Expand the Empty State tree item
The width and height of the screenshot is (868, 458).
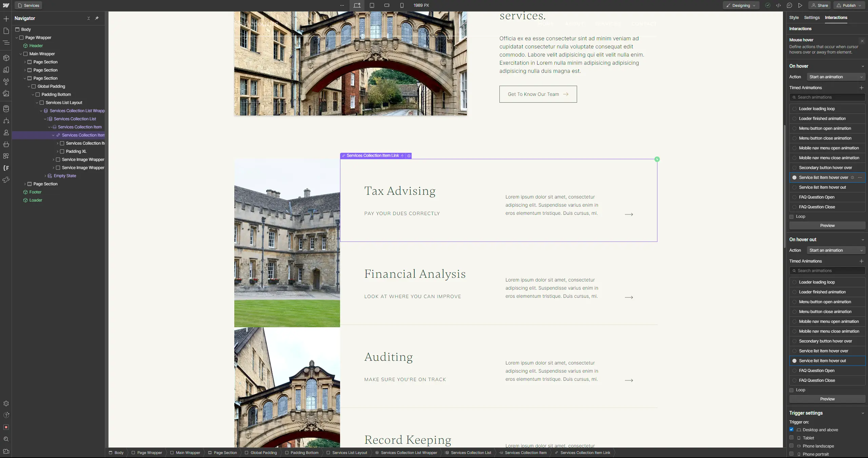tap(45, 176)
